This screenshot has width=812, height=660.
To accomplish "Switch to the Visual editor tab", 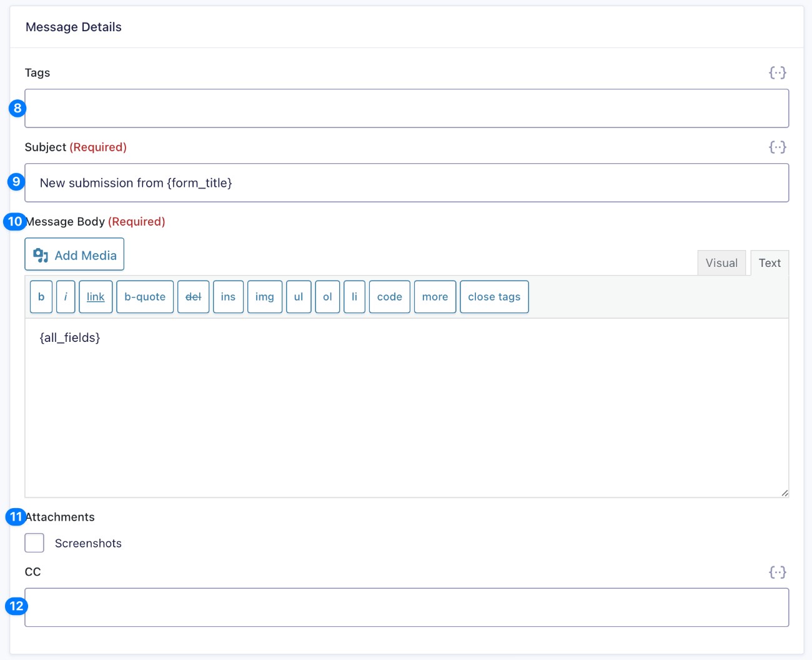I will [721, 262].
